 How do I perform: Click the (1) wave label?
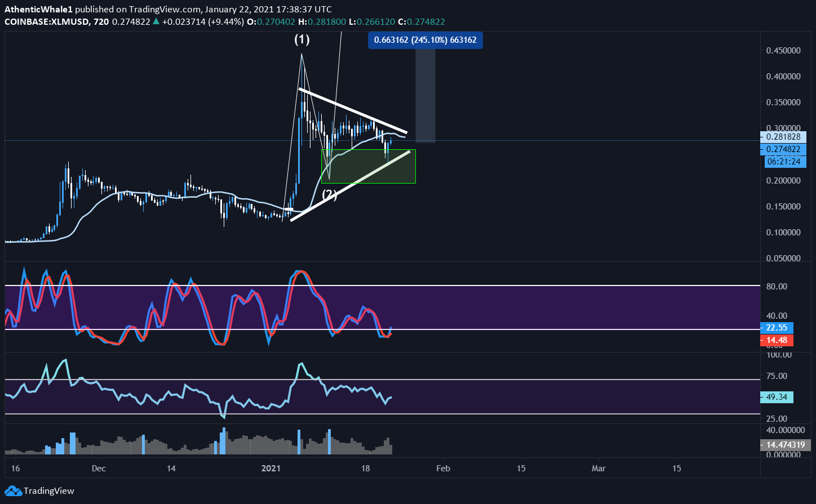(302, 40)
